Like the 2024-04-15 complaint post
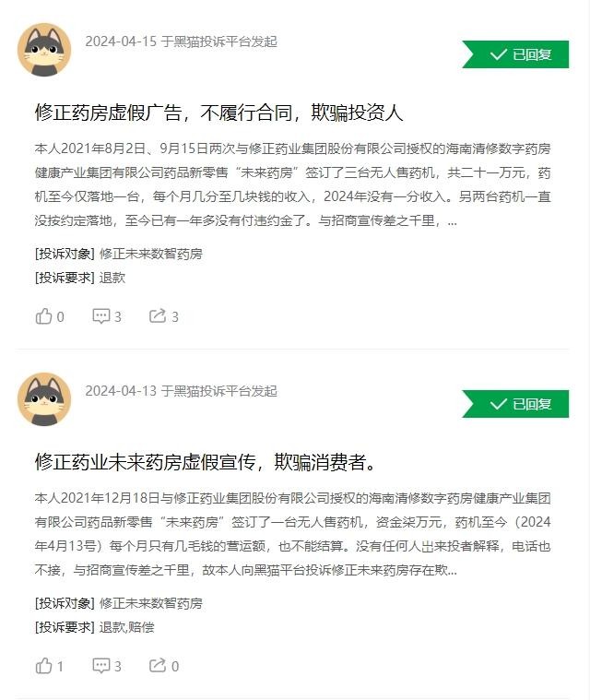This screenshot has height=700, width=590. [49, 316]
